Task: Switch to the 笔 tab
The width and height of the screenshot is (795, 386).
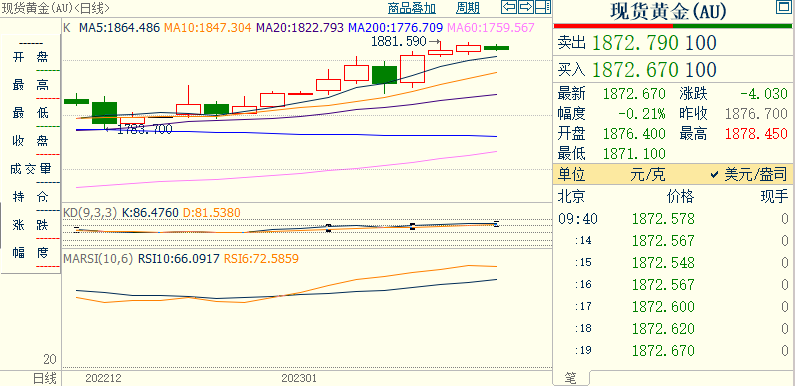Action: [x=571, y=378]
